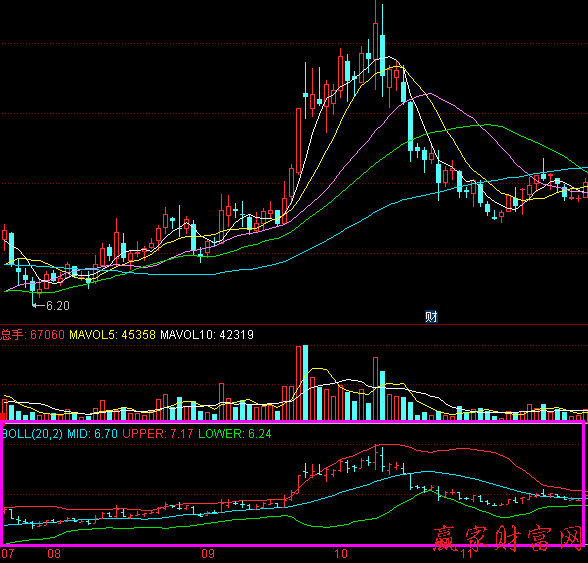Viewport: 588px width, 563px height.
Task: Select the MAVOL5: 45358 label
Action: pyautogui.click(x=112, y=335)
